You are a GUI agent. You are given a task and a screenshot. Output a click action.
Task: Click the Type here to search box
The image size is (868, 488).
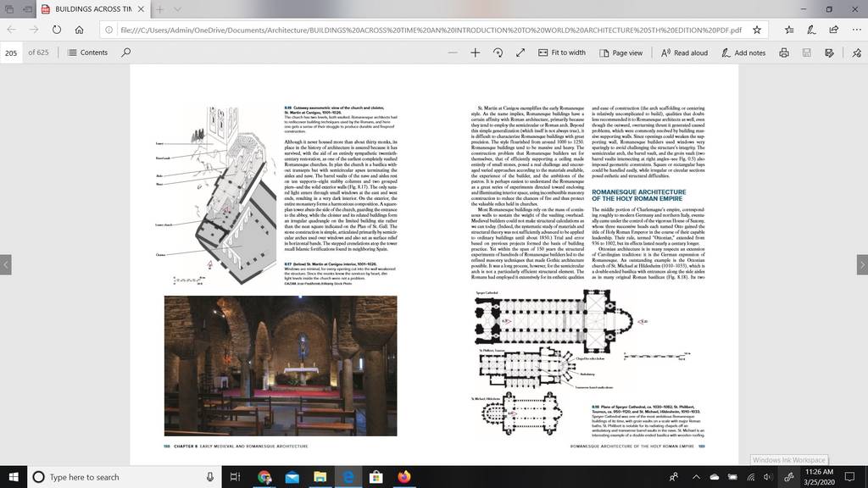pos(125,477)
